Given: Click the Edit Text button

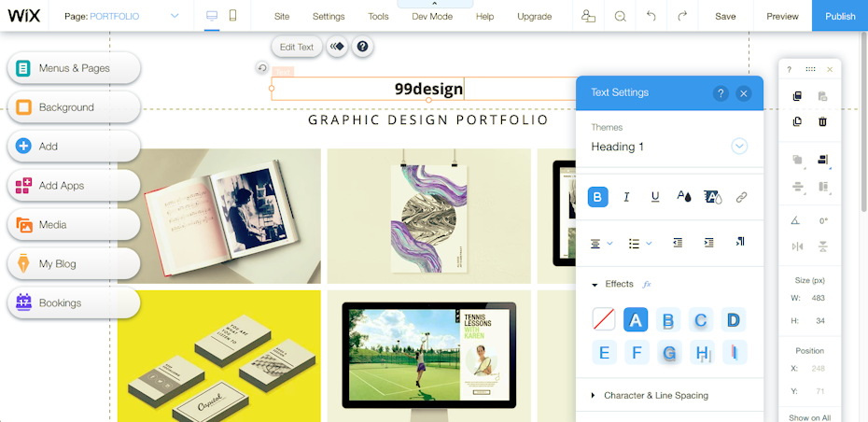Looking at the screenshot, I should (x=297, y=47).
